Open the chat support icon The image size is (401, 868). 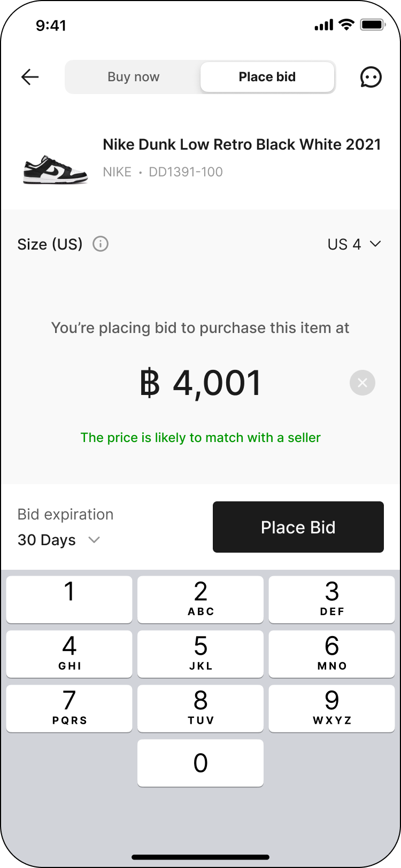[x=371, y=77]
